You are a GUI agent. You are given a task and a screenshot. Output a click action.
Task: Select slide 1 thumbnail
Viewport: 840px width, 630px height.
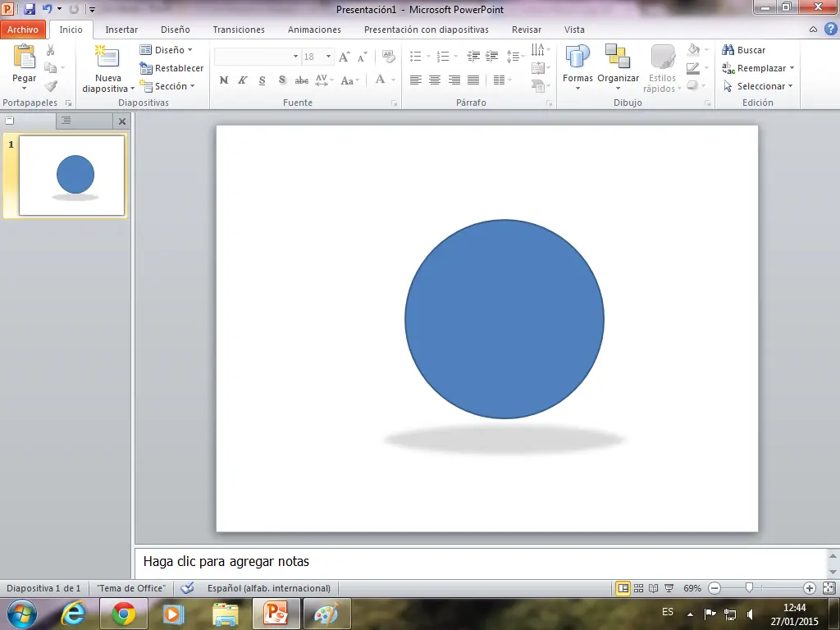[72, 176]
